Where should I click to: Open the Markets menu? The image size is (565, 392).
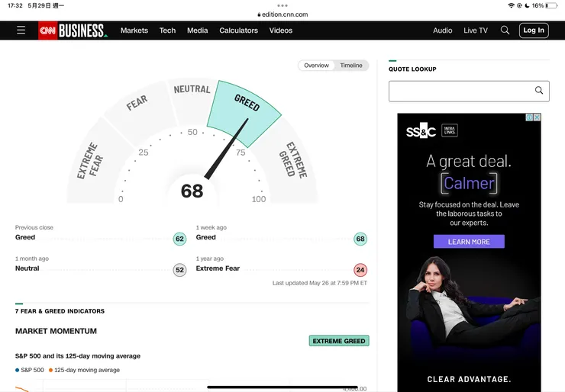click(x=134, y=31)
